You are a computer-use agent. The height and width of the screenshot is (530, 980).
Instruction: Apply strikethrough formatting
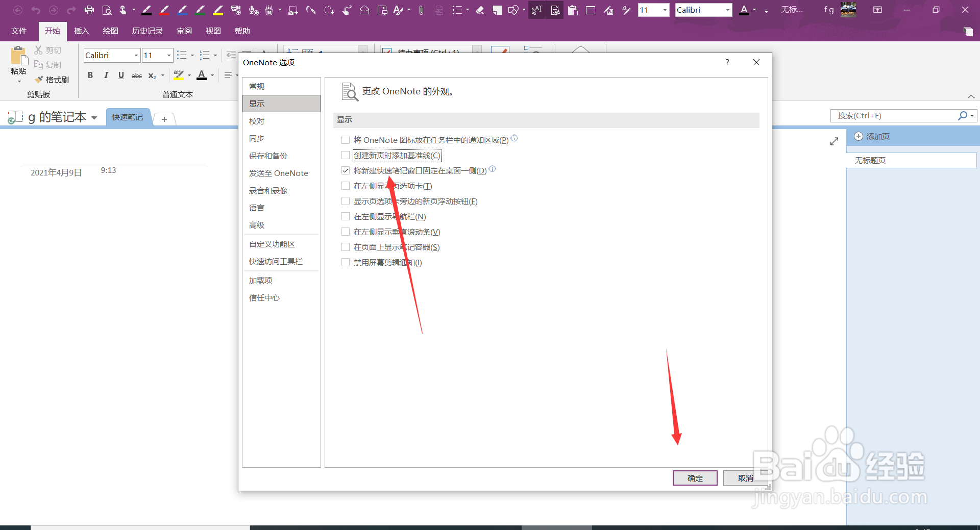[x=137, y=75]
